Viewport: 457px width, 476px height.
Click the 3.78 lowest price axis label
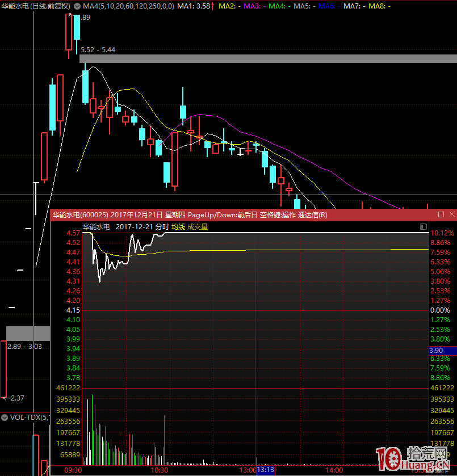73,378
